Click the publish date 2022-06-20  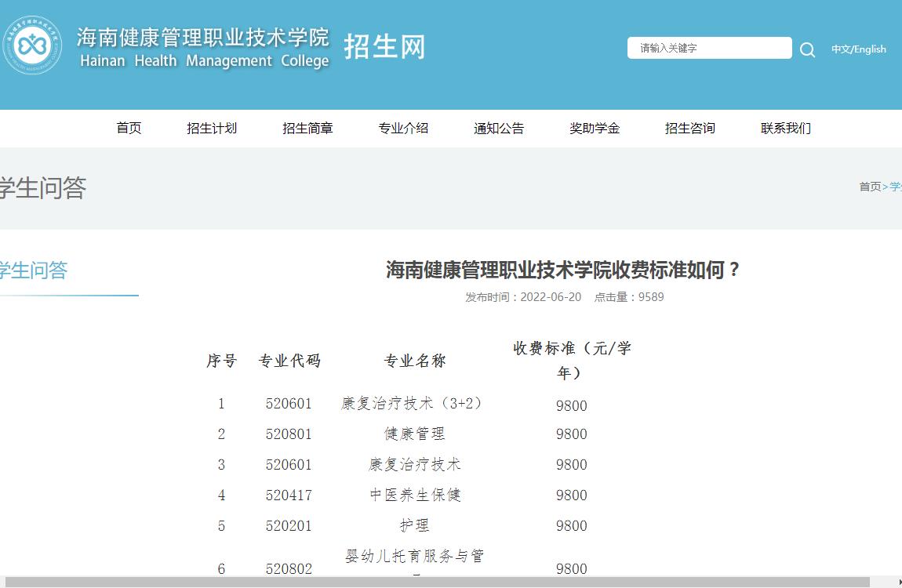pos(551,297)
